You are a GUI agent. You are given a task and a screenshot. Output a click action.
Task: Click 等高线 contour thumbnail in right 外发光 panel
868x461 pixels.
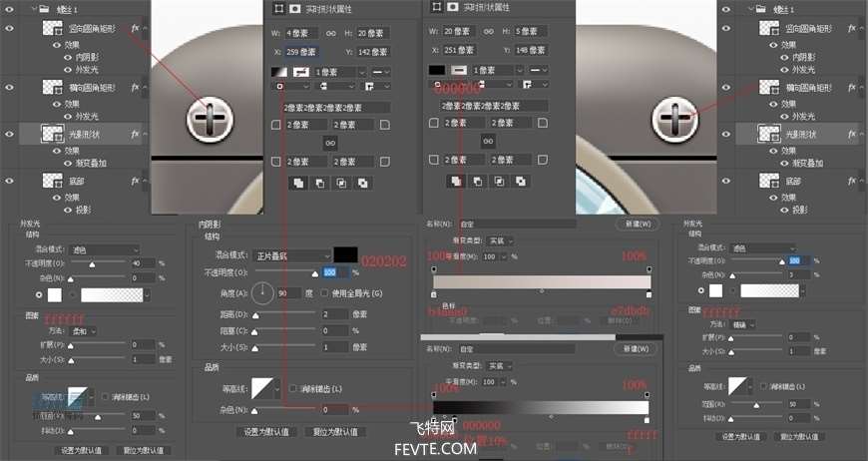tap(737, 386)
